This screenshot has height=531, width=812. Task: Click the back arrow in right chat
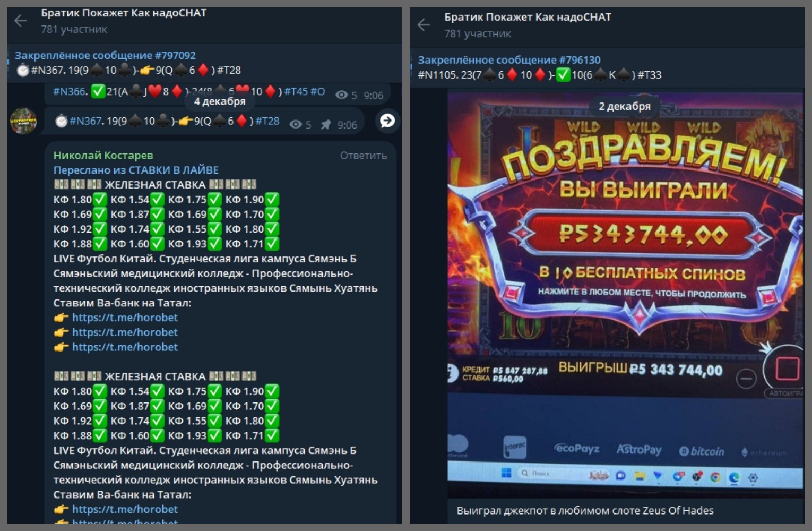click(x=424, y=25)
